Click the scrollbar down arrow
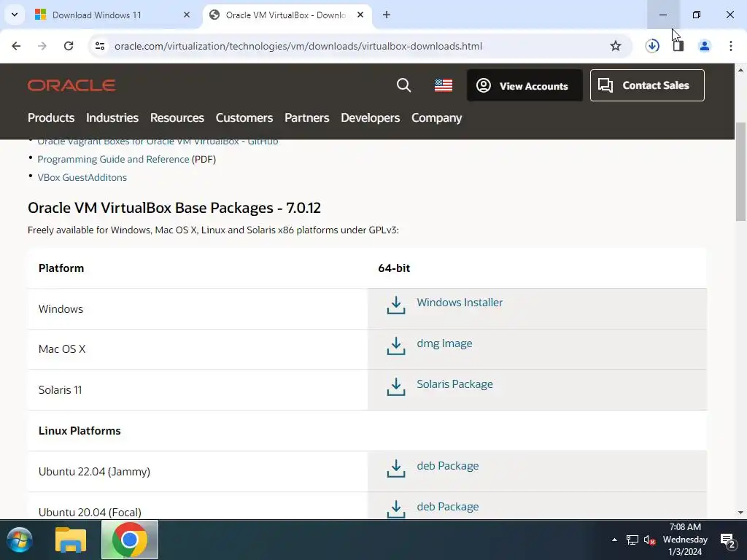 [740, 513]
